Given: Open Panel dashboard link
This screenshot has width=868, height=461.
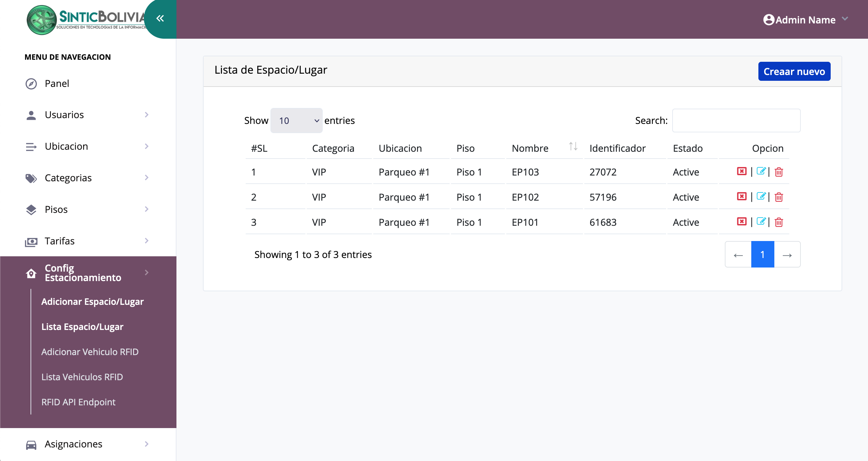Looking at the screenshot, I should coord(57,84).
